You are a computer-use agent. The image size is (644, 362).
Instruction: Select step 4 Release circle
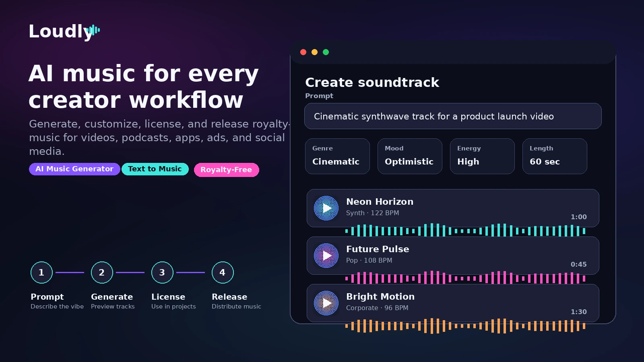click(223, 272)
